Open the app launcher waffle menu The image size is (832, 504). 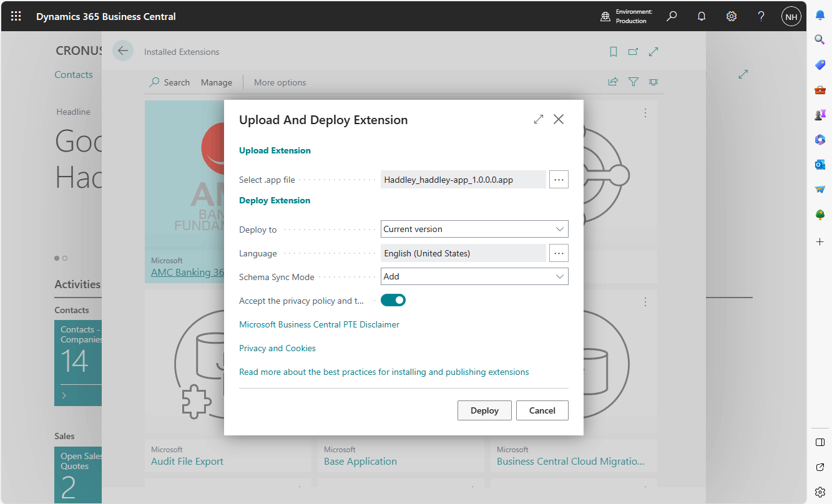16,16
